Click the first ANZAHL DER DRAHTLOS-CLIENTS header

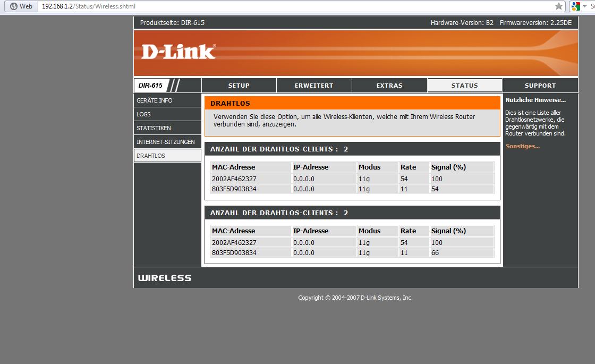click(x=352, y=149)
